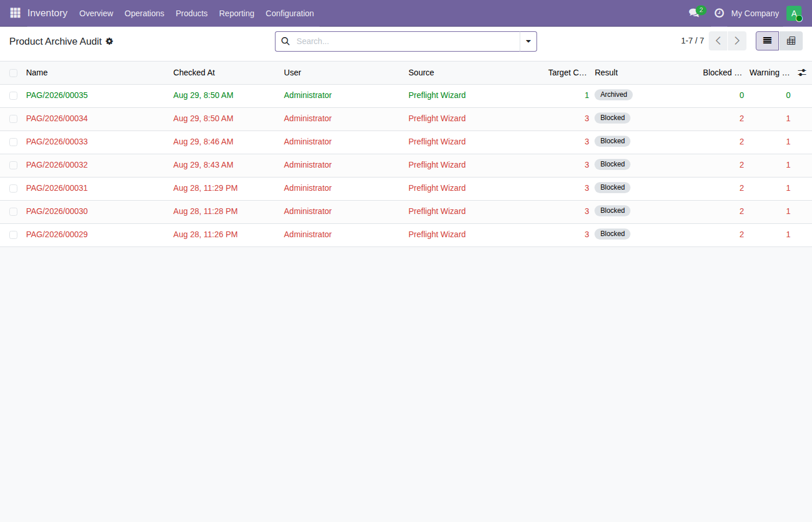Go to previous page arrow
The width and height of the screenshot is (812, 522).
point(718,41)
